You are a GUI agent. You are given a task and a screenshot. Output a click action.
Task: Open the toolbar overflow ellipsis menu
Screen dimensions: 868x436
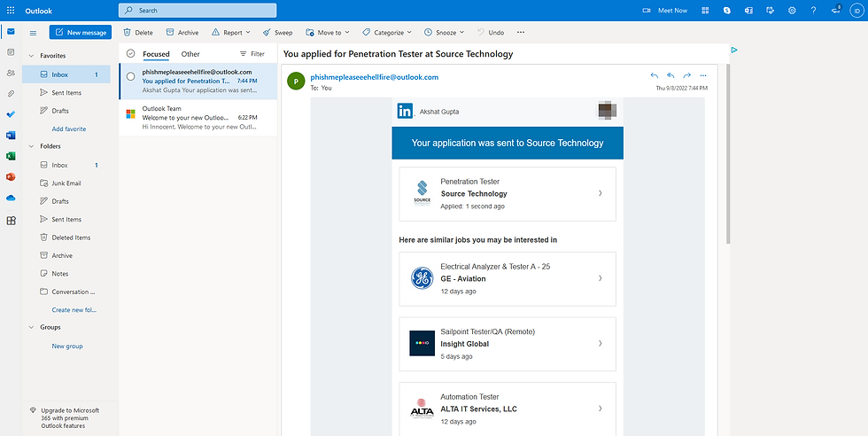tap(521, 32)
